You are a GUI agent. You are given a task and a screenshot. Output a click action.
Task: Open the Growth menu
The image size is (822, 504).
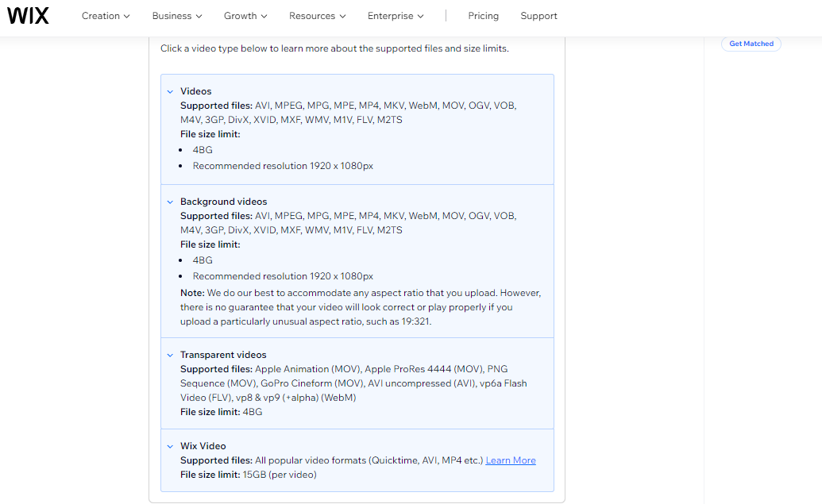click(245, 16)
